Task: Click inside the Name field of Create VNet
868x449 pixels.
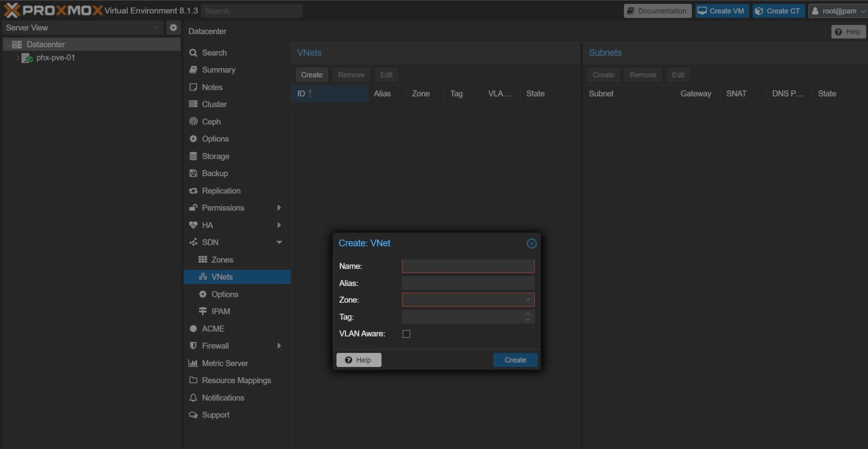Action: click(468, 266)
